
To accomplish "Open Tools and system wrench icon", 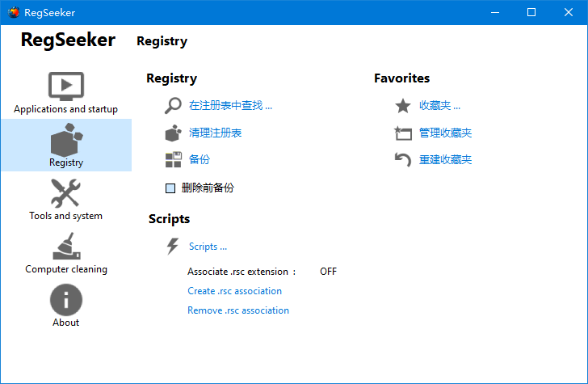I will 65,193.
